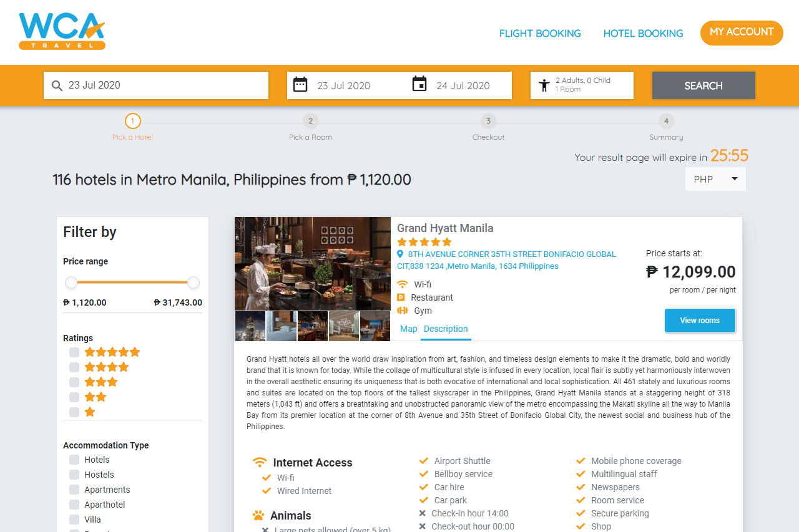Click the maximum price slider handle
The image size is (799, 532).
194,283
